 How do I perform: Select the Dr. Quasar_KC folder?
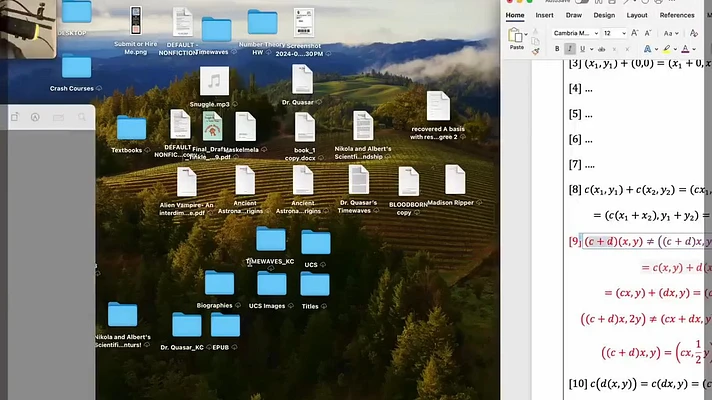point(187,325)
